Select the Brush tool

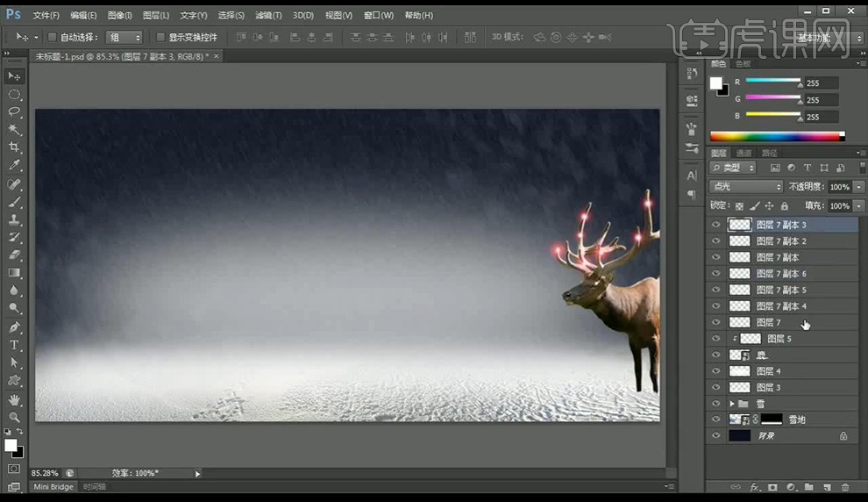[14, 202]
